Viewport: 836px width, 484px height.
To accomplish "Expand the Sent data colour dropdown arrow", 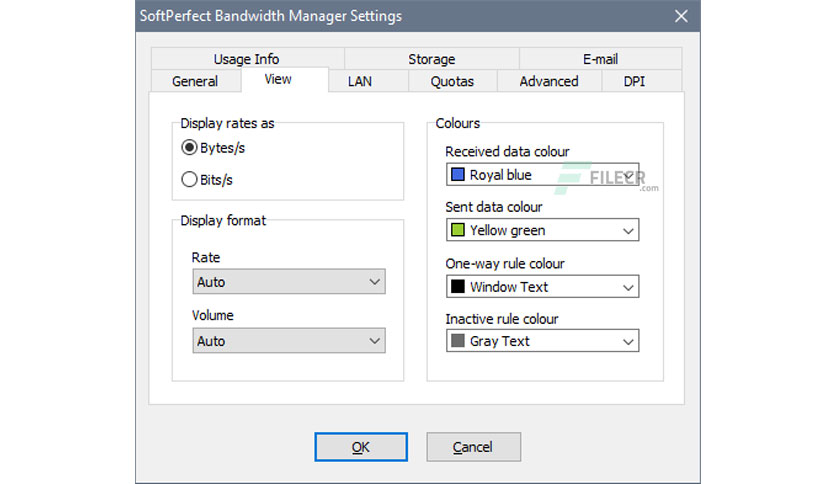I will (x=628, y=230).
